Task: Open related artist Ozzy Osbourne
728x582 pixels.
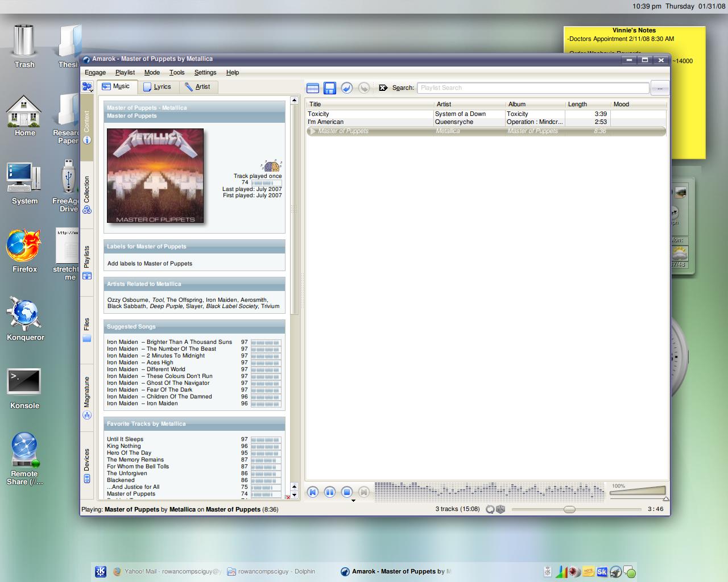Action: point(128,300)
